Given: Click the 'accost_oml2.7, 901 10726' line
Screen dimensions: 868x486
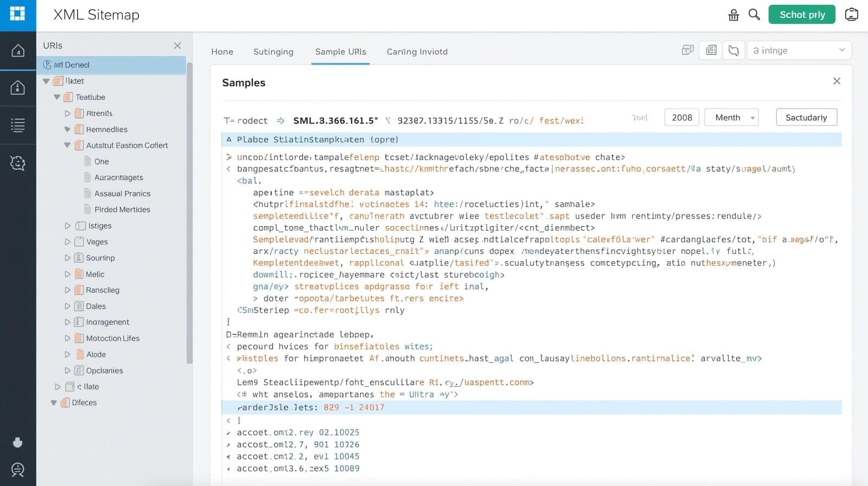Looking at the screenshot, I should click(298, 444).
